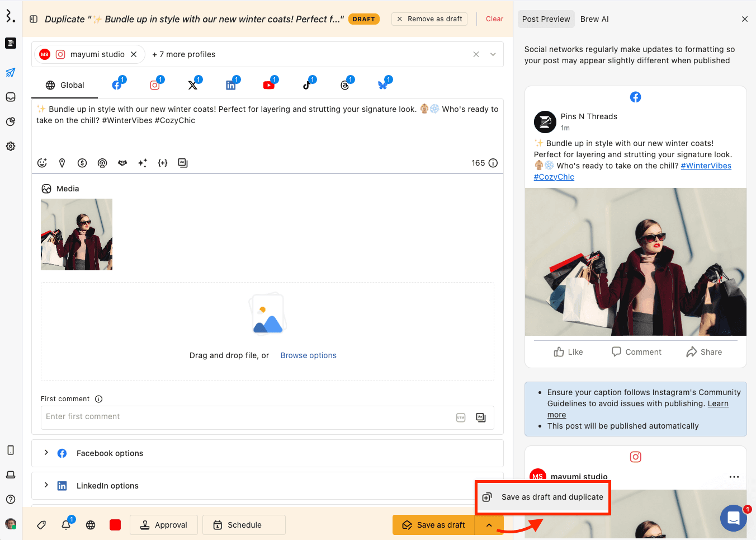Image resolution: width=756 pixels, height=540 pixels.
Task: Select the TikTok profile tab icon
Action: tap(307, 85)
